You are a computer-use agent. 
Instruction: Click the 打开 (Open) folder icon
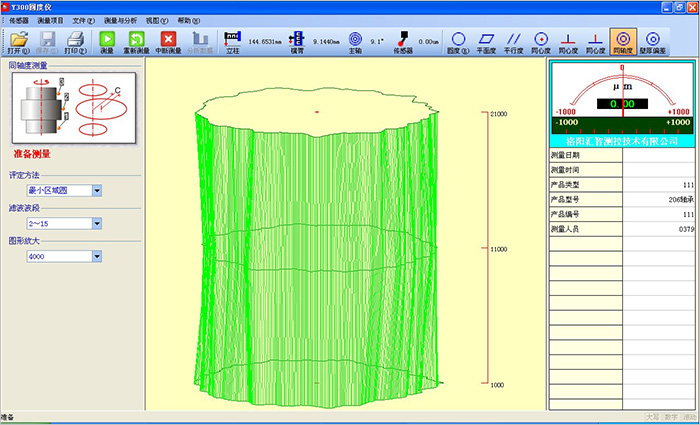tap(17, 40)
